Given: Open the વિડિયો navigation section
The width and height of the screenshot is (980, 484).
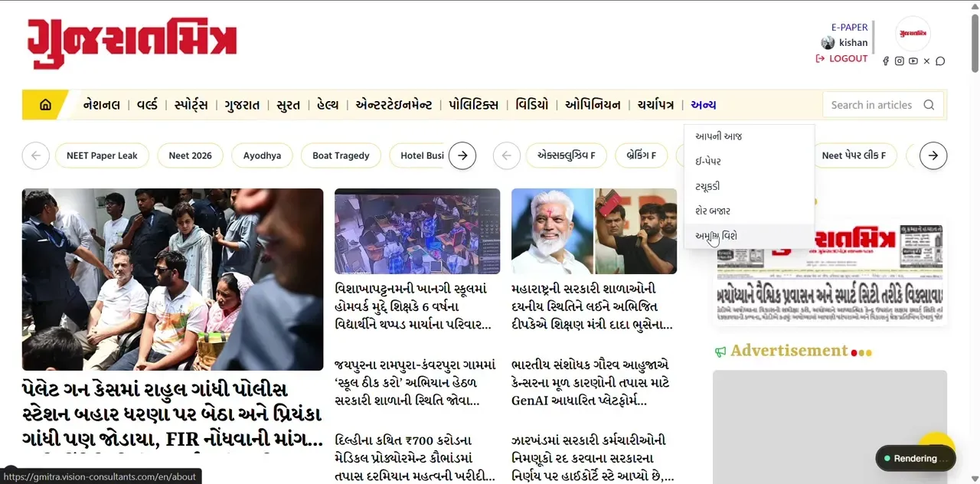Looking at the screenshot, I should 531,105.
